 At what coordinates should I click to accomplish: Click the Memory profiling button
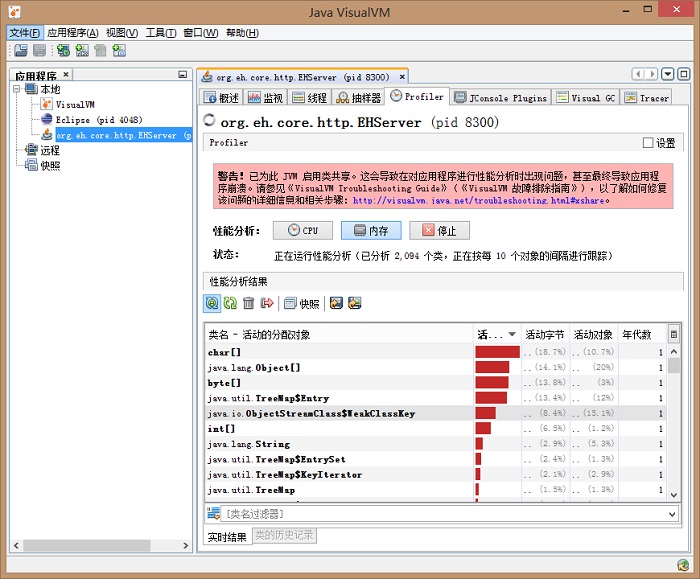[371, 230]
